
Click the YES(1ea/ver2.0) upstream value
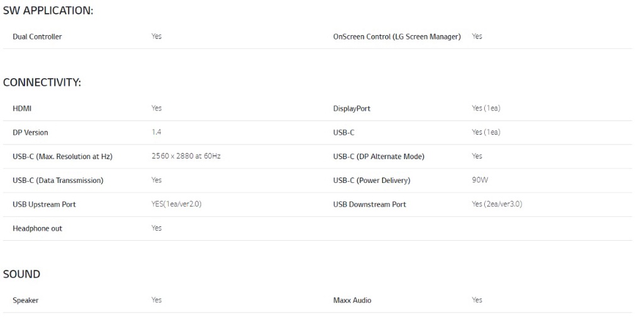176,204
